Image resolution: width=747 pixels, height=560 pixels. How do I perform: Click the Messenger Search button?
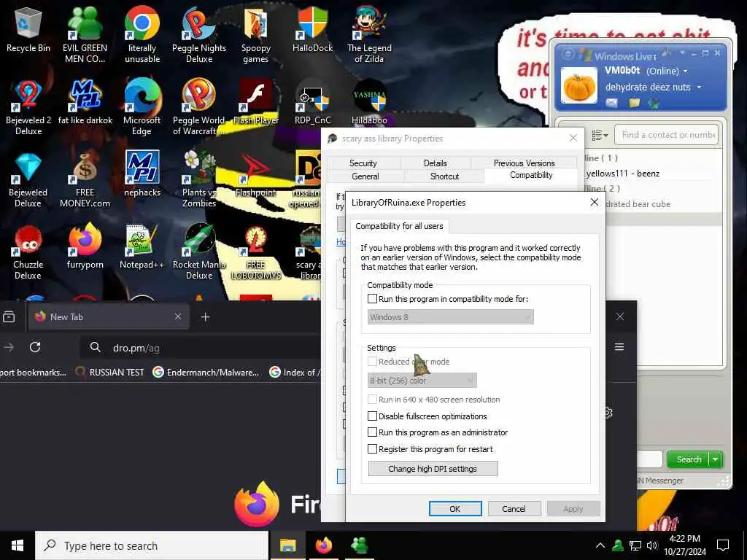pyautogui.click(x=689, y=459)
